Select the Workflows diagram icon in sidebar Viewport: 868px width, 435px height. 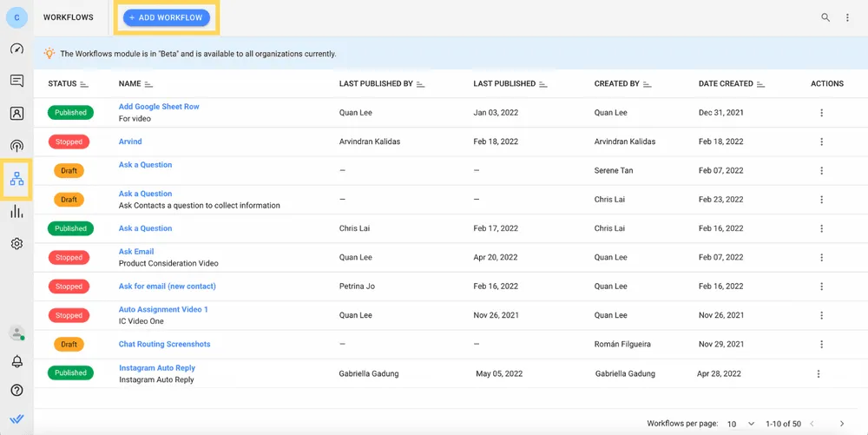click(16, 178)
